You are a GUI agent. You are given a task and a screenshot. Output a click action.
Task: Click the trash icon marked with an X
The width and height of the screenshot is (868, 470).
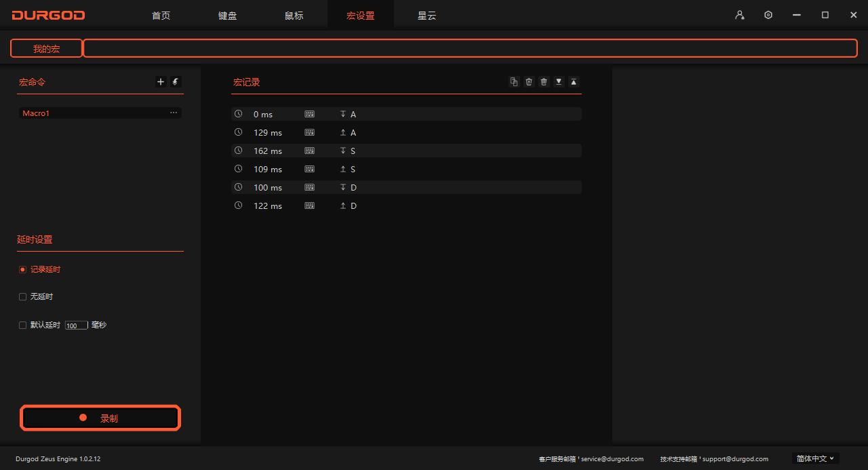click(x=529, y=82)
